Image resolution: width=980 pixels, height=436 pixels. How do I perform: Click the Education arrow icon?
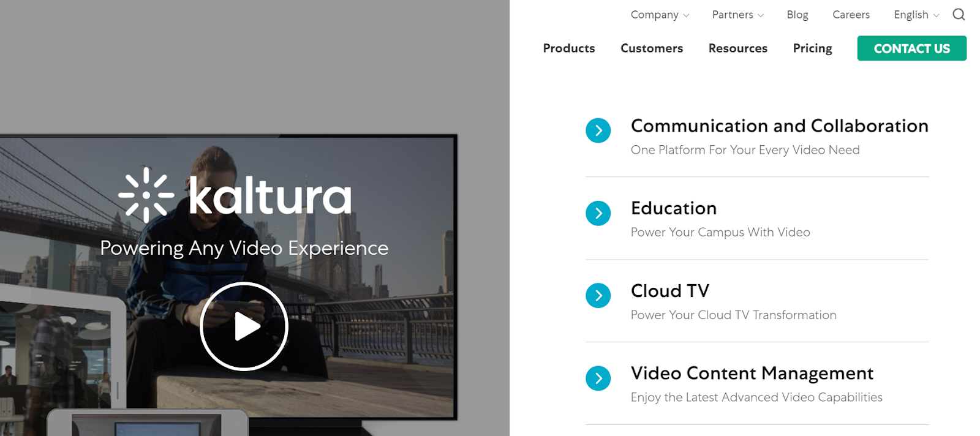pos(598,213)
